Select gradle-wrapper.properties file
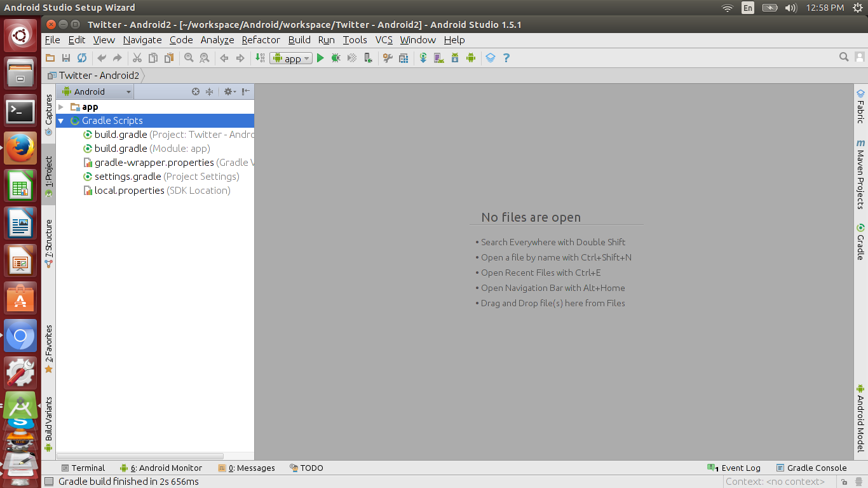The image size is (868, 488). click(x=168, y=163)
